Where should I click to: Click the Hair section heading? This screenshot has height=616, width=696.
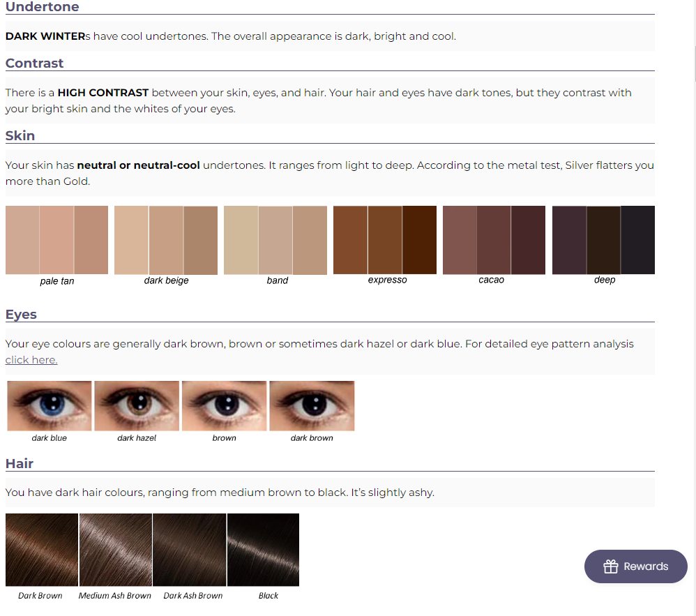20,464
